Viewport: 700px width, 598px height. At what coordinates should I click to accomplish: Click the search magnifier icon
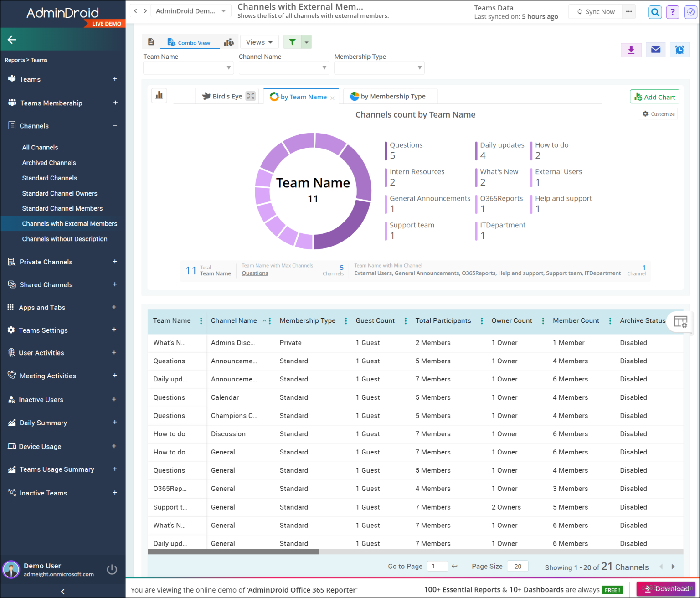[655, 12]
